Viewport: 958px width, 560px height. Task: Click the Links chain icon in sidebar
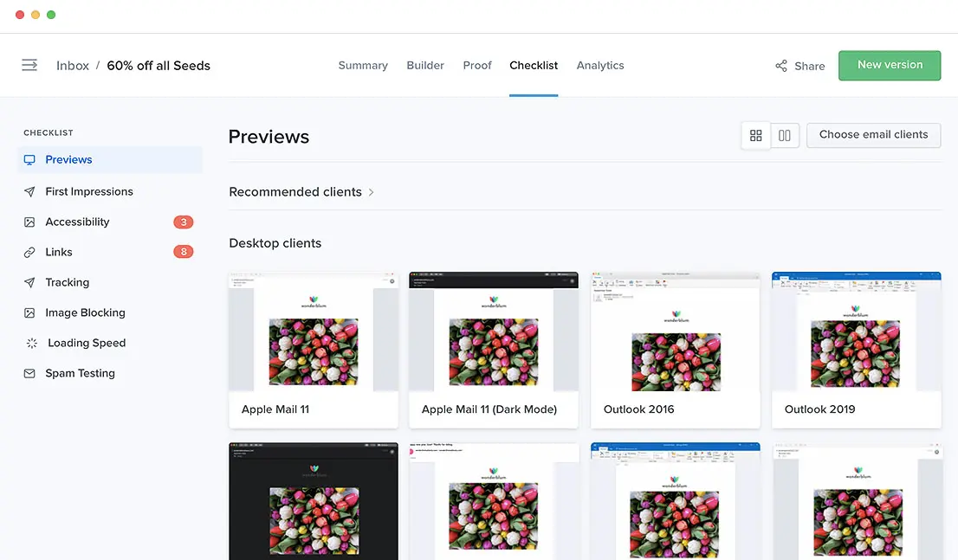(29, 253)
